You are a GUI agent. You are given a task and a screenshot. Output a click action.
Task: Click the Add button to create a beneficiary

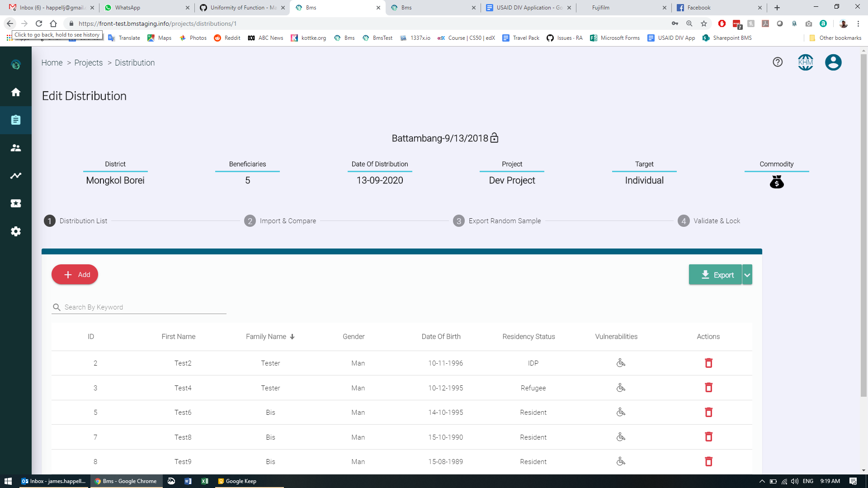tap(75, 274)
